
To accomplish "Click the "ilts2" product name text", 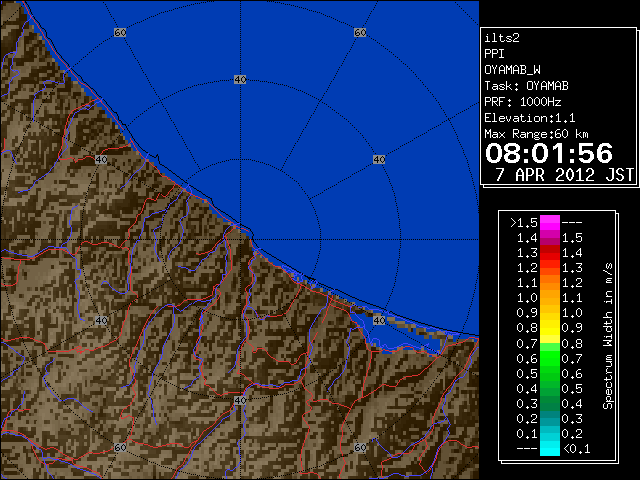I will coord(502,38).
